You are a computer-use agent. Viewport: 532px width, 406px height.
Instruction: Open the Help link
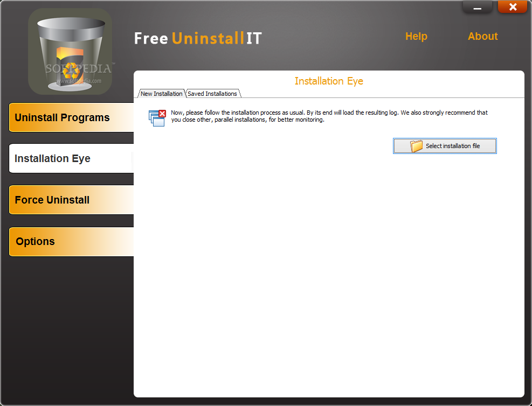[416, 36]
